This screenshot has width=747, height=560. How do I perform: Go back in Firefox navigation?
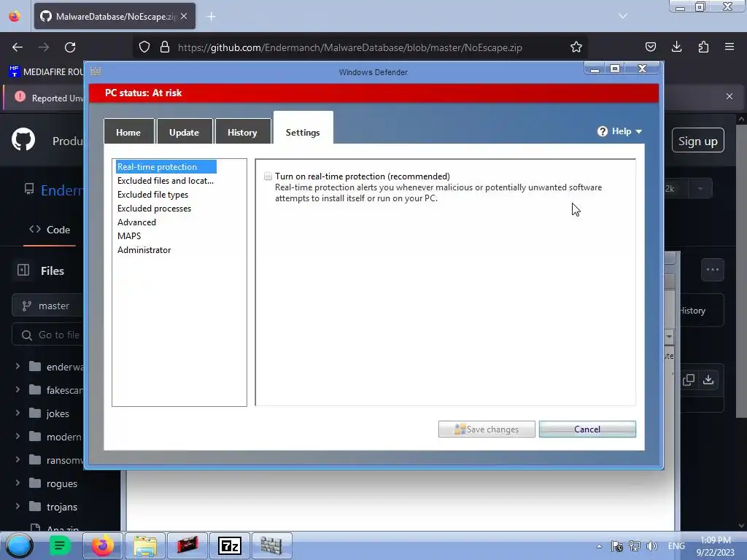pyautogui.click(x=18, y=47)
